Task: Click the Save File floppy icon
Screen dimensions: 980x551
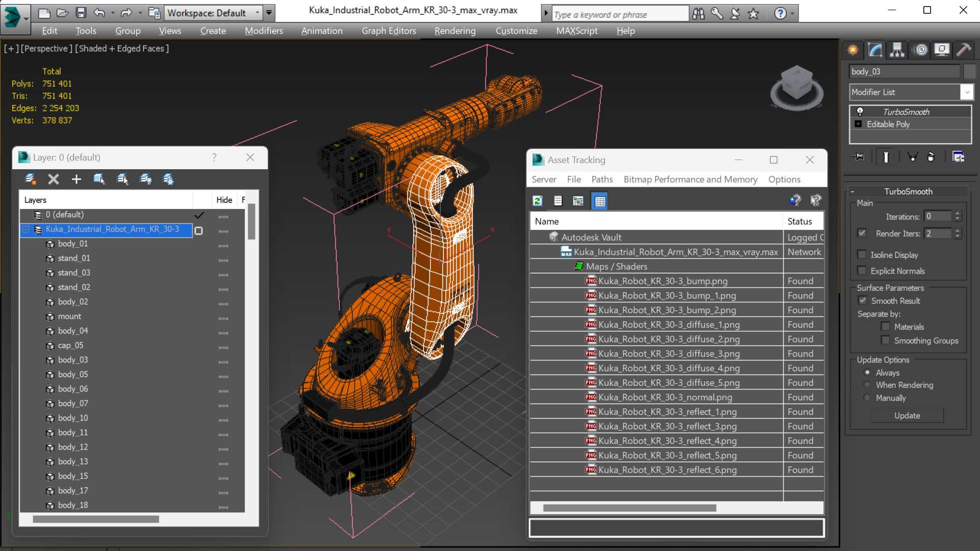Action: 81,13
